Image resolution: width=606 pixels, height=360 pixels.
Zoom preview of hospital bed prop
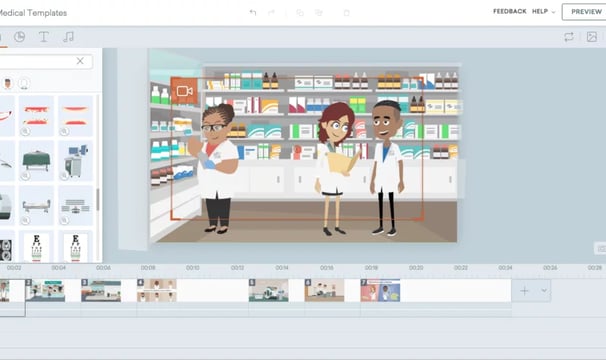[25, 220]
